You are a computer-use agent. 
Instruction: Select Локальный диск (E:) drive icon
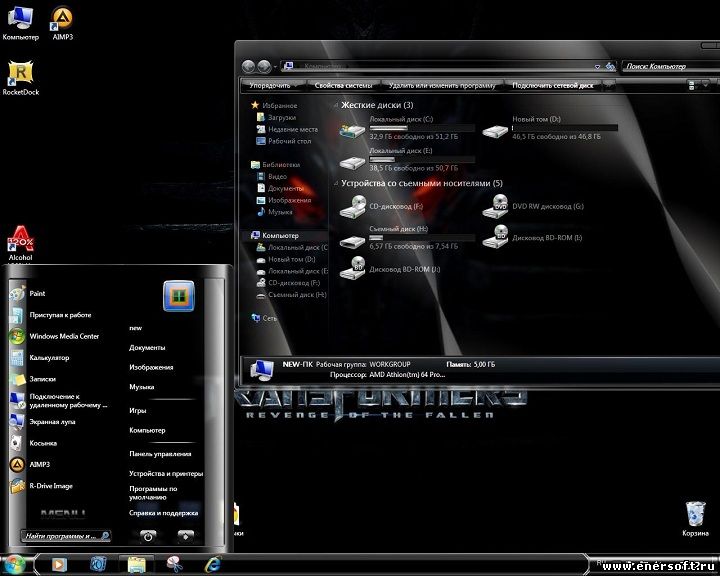352,162
